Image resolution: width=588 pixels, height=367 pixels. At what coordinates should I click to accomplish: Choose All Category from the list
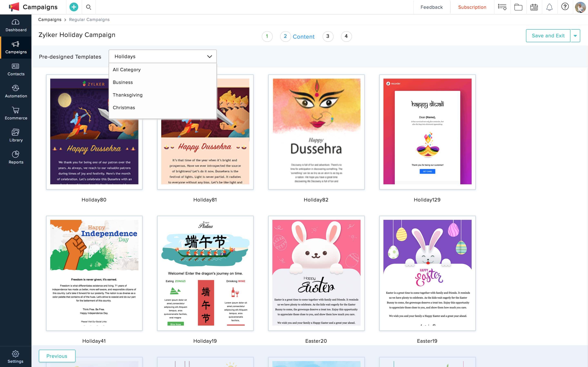click(163, 70)
